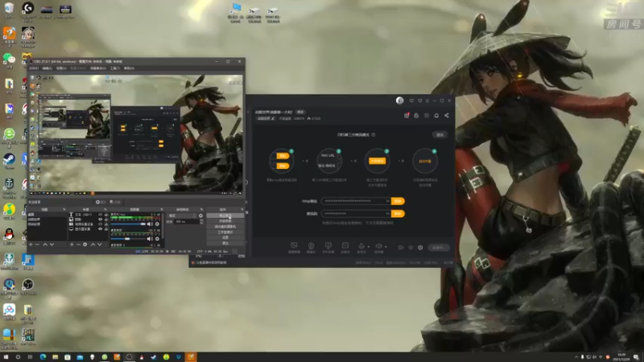Add a new source in OBS Sources panel

[x=72, y=245]
